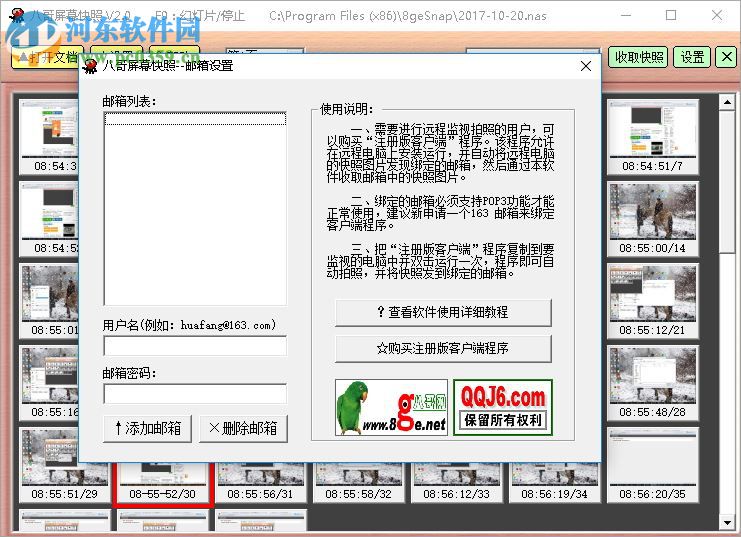Viewport: 741px width, 537px height.
Task: Select the empty row in 邮箱列表
Action: 195,119
